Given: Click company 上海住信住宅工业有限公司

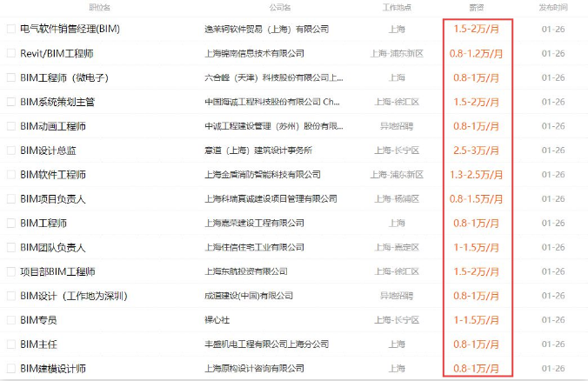Looking at the screenshot, I should [x=254, y=247].
